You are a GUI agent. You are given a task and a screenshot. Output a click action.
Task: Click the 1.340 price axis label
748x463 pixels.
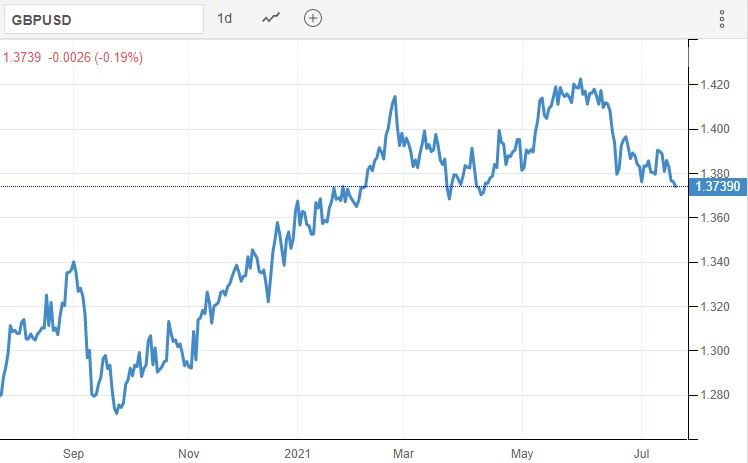[715, 262]
